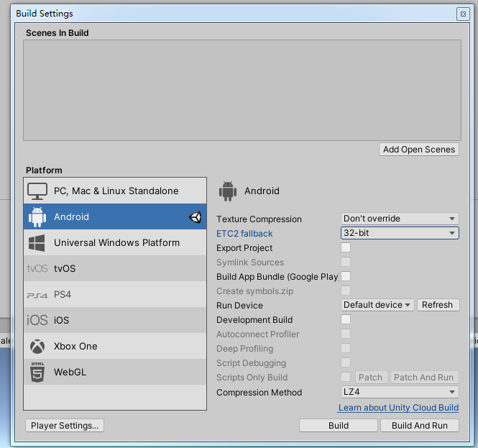This screenshot has height=448, width=478.
Task: Click the Run Device label
Action: click(x=239, y=306)
